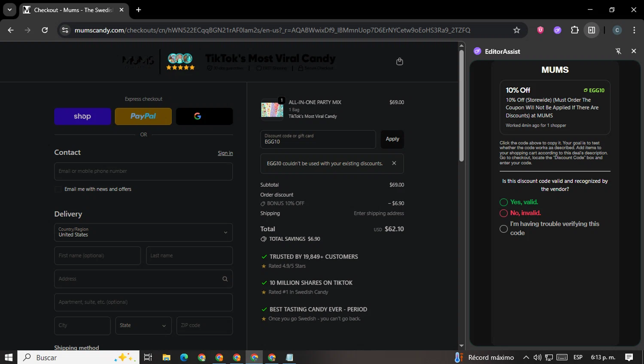Open the Récord máximo weather widget
The height and width of the screenshot is (364, 644).
coord(484,357)
